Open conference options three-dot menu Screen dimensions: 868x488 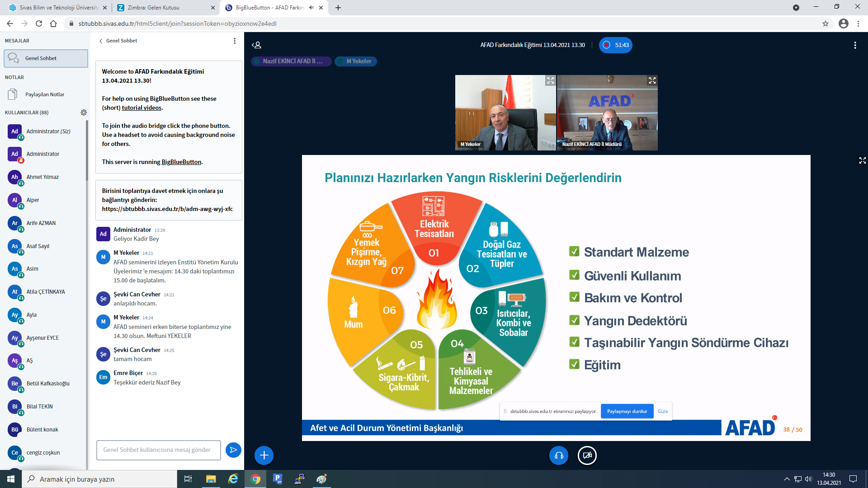pyautogui.click(x=854, y=45)
